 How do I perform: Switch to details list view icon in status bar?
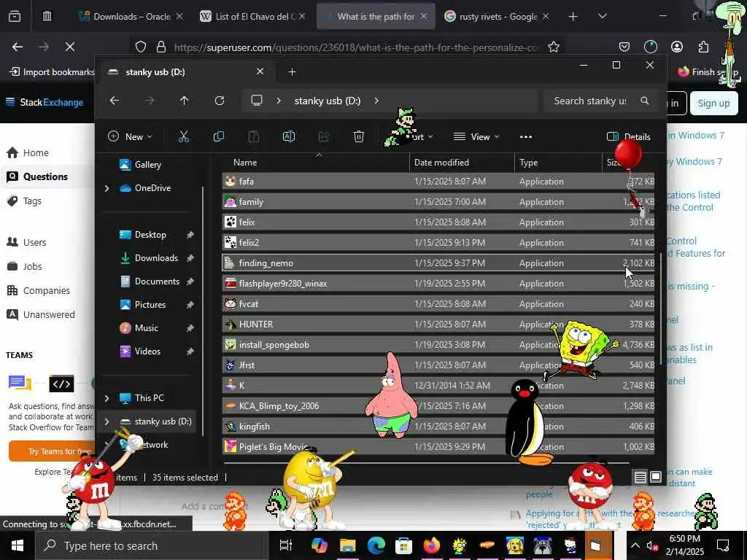(640, 477)
